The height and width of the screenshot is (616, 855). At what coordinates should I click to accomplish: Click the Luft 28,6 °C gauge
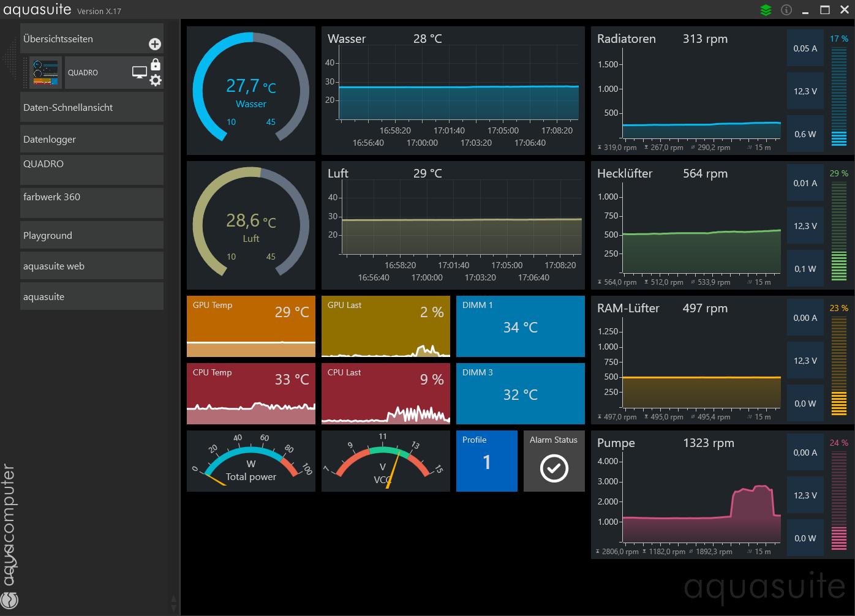[x=251, y=225]
